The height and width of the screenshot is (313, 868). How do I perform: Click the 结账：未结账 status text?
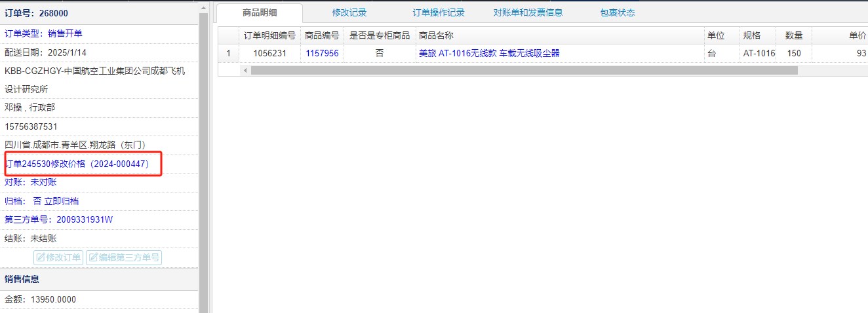click(x=30, y=238)
